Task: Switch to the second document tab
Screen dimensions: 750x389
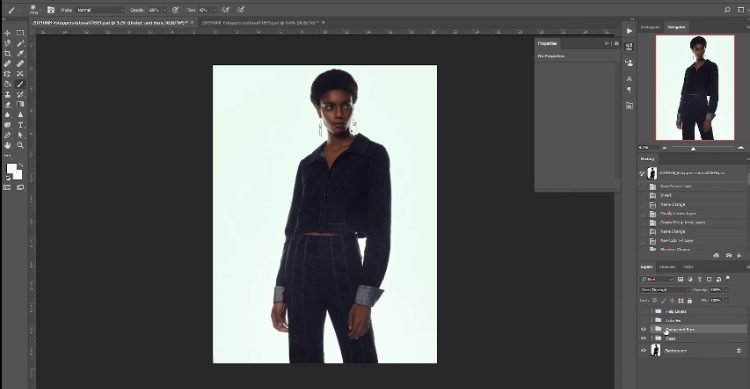Action: (259, 22)
